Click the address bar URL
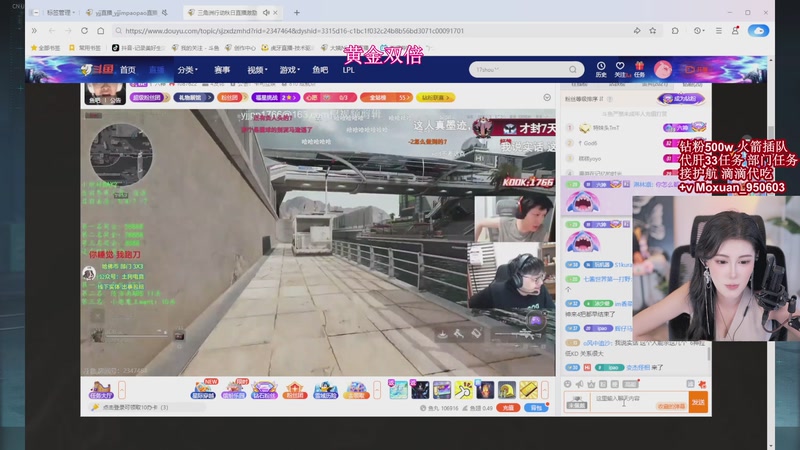This screenshot has width=800, height=450. pos(294,31)
